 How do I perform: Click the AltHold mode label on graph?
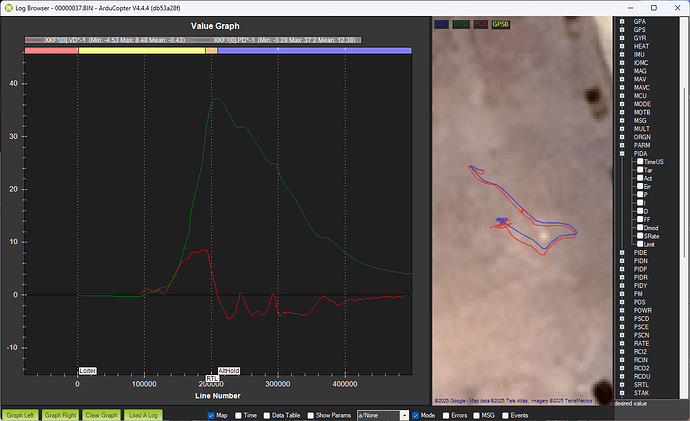pos(229,370)
